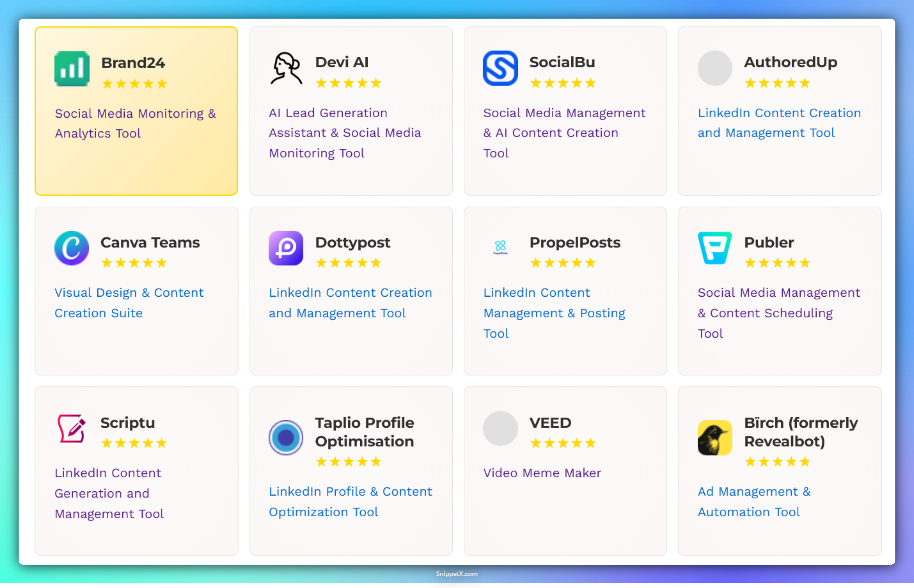
Task: Select 'Video Meme Maker' description
Action: pyautogui.click(x=542, y=473)
